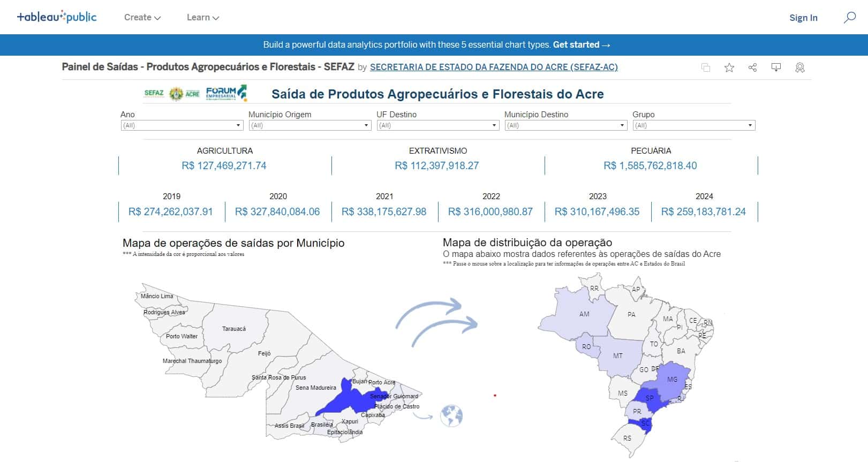This screenshot has width=868, height=462.
Task: Click the 2023 value R$ 310,167,496.35
Action: pos(597,212)
